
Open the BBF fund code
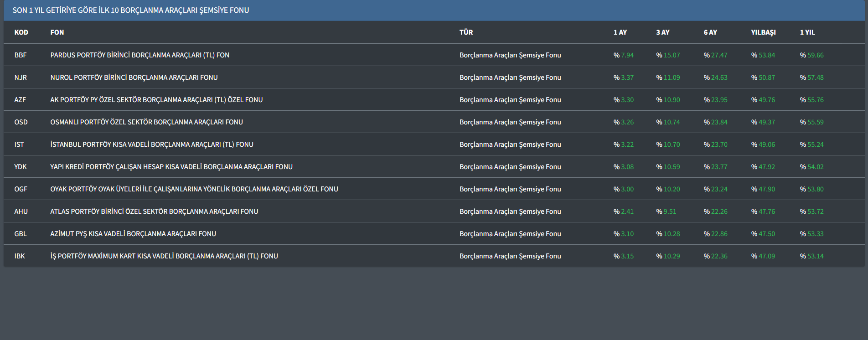click(x=21, y=55)
